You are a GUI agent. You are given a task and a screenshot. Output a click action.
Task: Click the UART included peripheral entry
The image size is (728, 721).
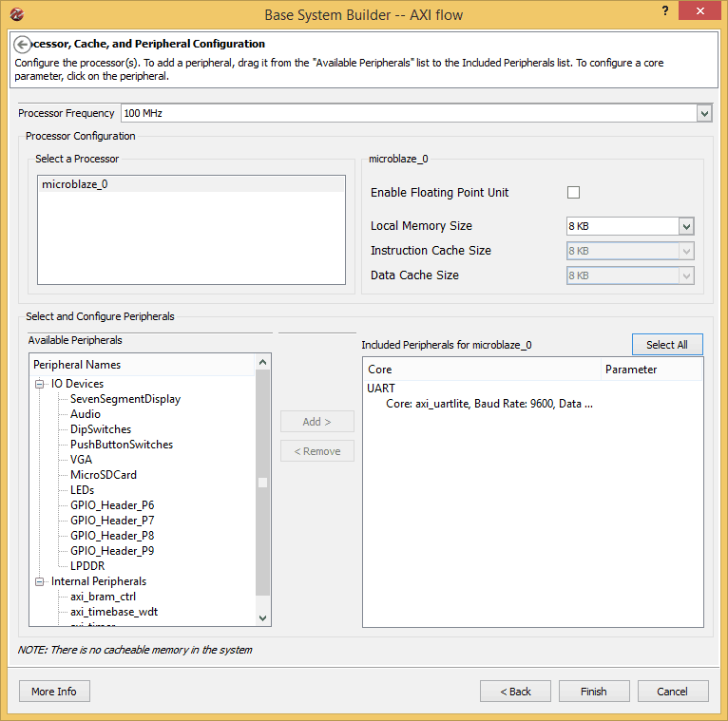click(381, 389)
